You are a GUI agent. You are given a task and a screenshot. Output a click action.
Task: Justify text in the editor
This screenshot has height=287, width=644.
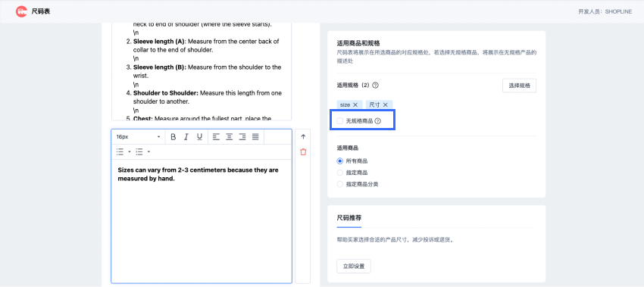(255, 137)
